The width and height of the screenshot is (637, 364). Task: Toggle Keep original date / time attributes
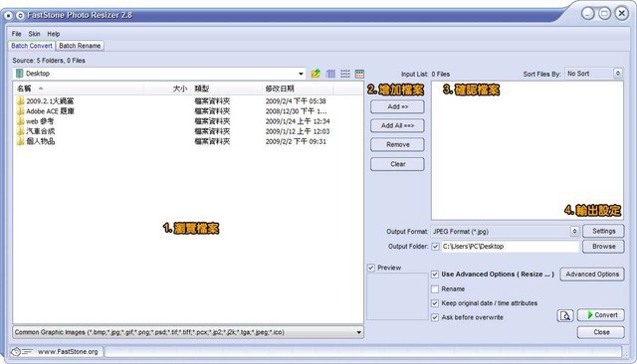pos(435,303)
